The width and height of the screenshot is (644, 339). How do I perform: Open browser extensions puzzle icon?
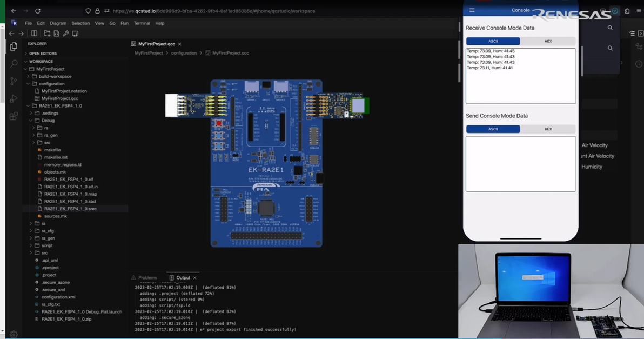(x=627, y=11)
